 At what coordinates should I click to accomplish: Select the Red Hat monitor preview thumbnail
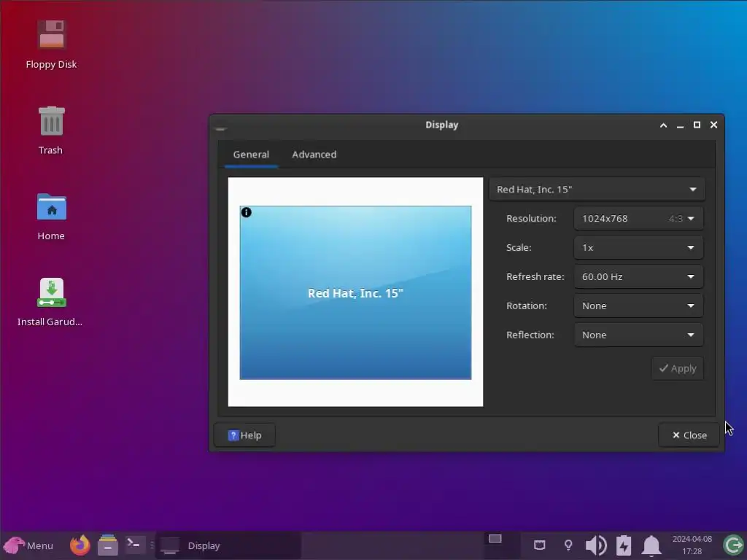[x=355, y=293]
